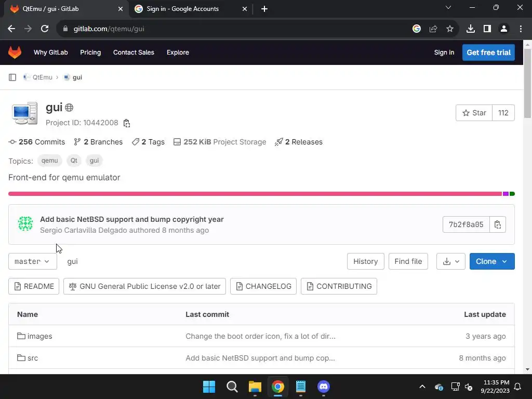Select the qemu topic badge

[49, 161]
